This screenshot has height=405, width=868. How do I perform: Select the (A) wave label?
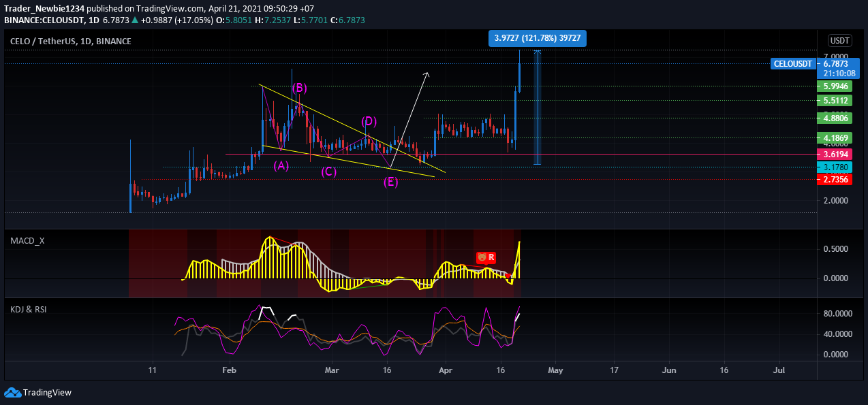pyautogui.click(x=281, y=165)
